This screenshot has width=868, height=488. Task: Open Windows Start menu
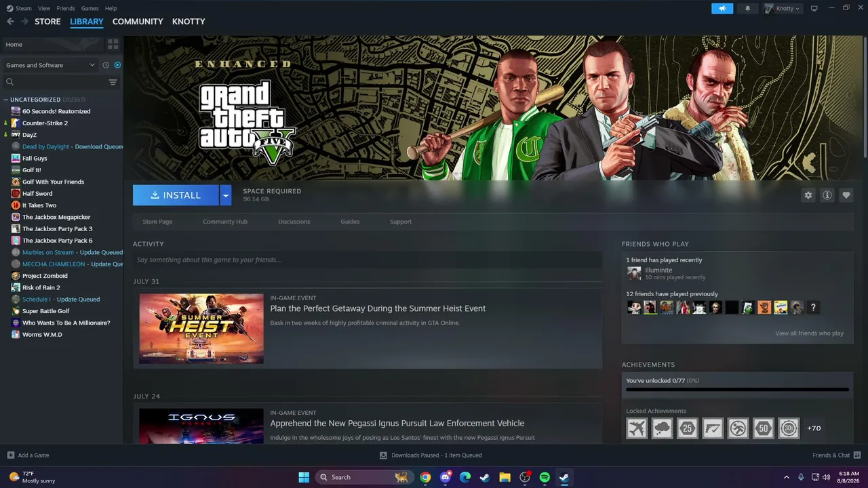click(x=304, y=477)
